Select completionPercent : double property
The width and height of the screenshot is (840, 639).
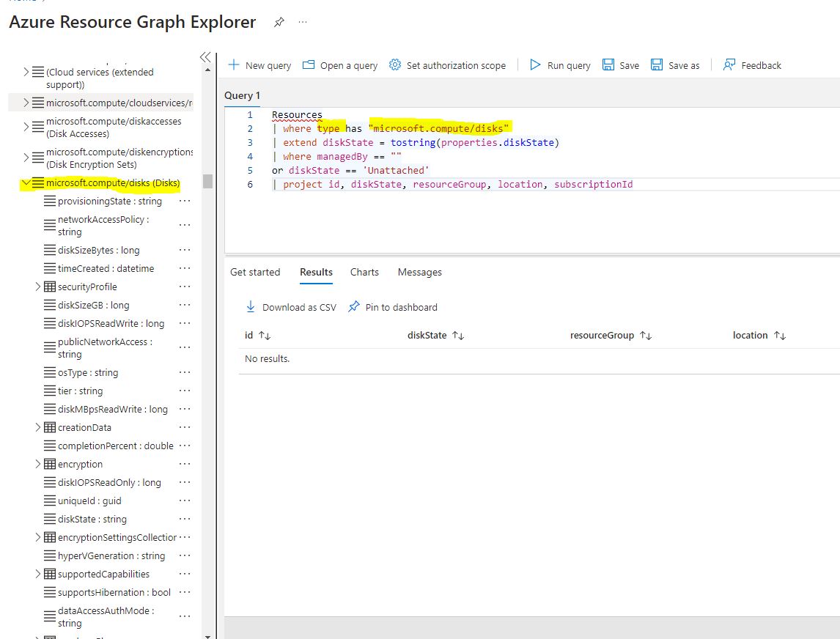tap(116, 446)
